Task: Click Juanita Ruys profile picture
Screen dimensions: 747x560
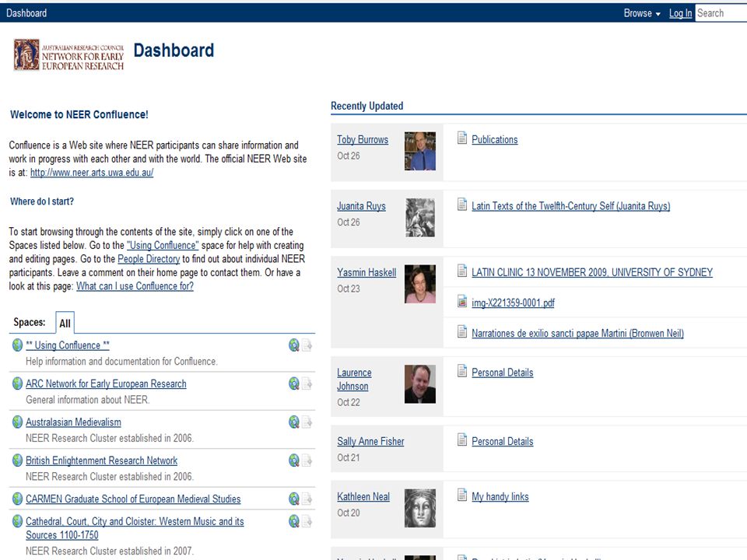Action: [x=419, y=218]
